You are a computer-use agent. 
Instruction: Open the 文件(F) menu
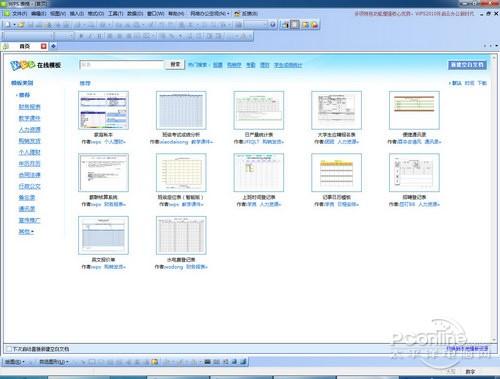click(x=19, y=14)
